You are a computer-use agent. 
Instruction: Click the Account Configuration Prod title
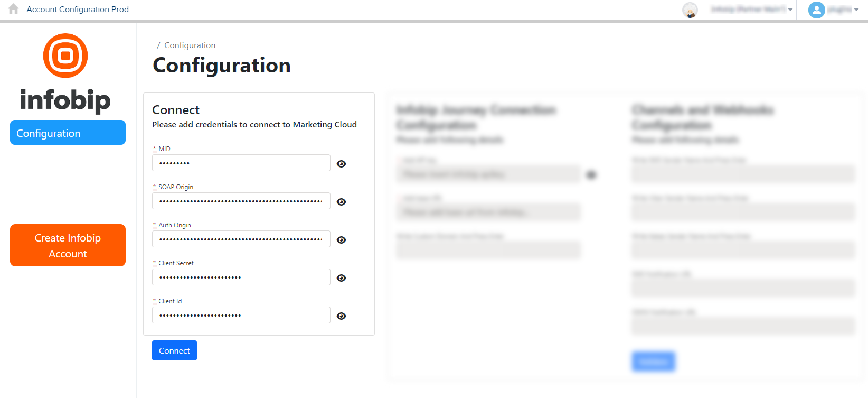point(78,10)
